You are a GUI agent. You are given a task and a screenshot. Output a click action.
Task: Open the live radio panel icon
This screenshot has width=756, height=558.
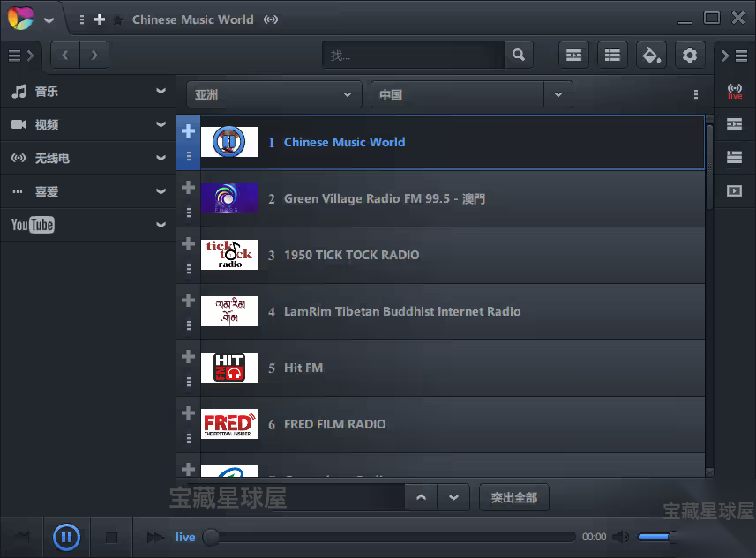[734, 91]
